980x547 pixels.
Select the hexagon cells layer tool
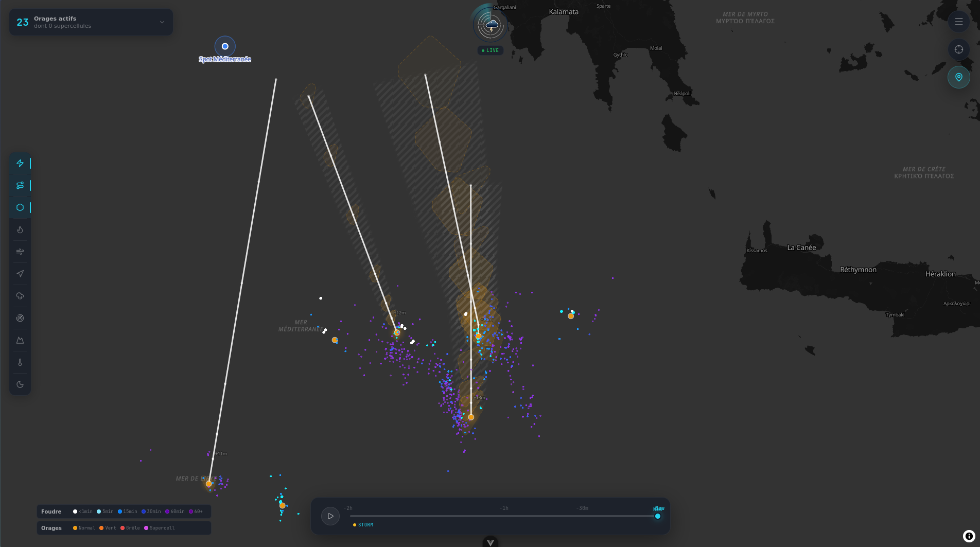(20, 207)
